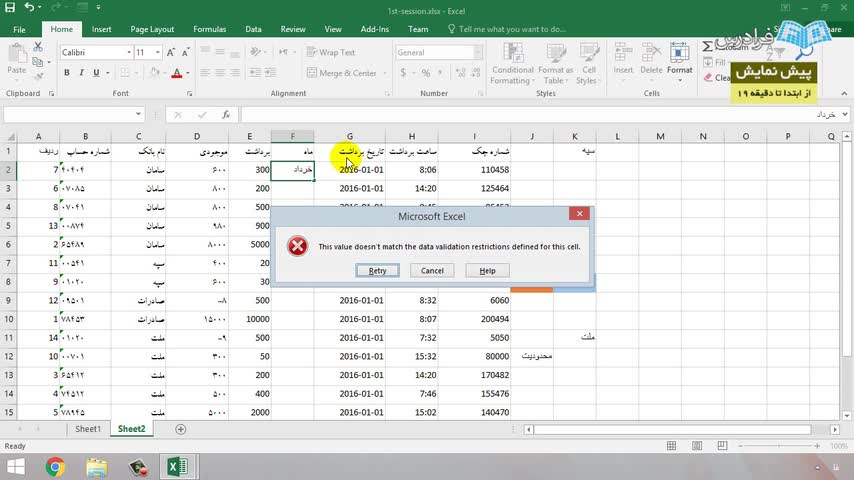This screenshot has width=854, height=480.
Task: Toggle Italic formatting
Action: 81,72
